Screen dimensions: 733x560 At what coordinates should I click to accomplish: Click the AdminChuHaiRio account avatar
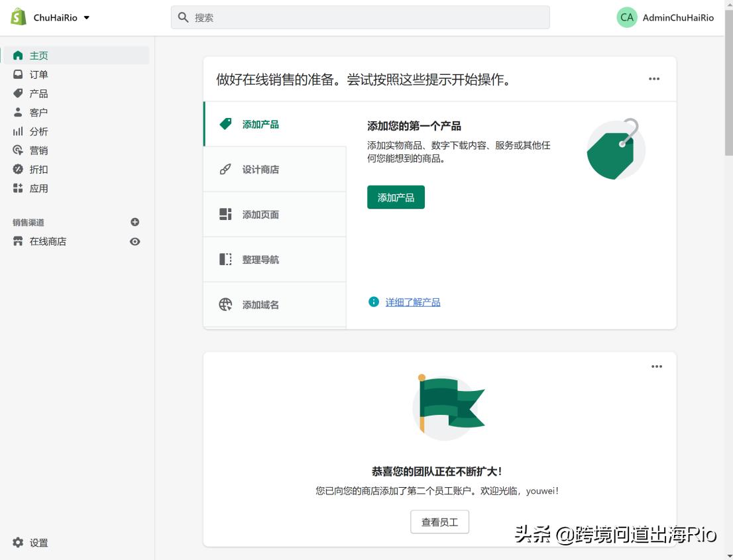point(627,17)
